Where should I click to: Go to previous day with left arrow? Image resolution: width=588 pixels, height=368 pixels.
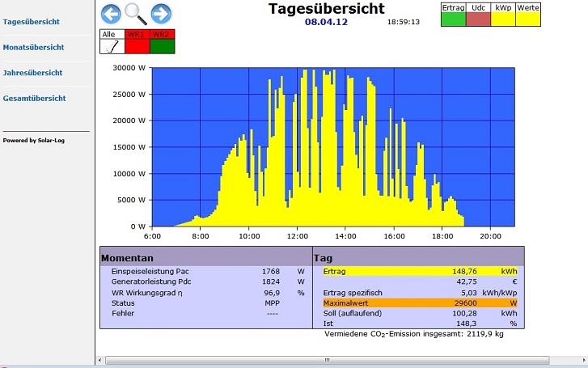tap(111, 13)
